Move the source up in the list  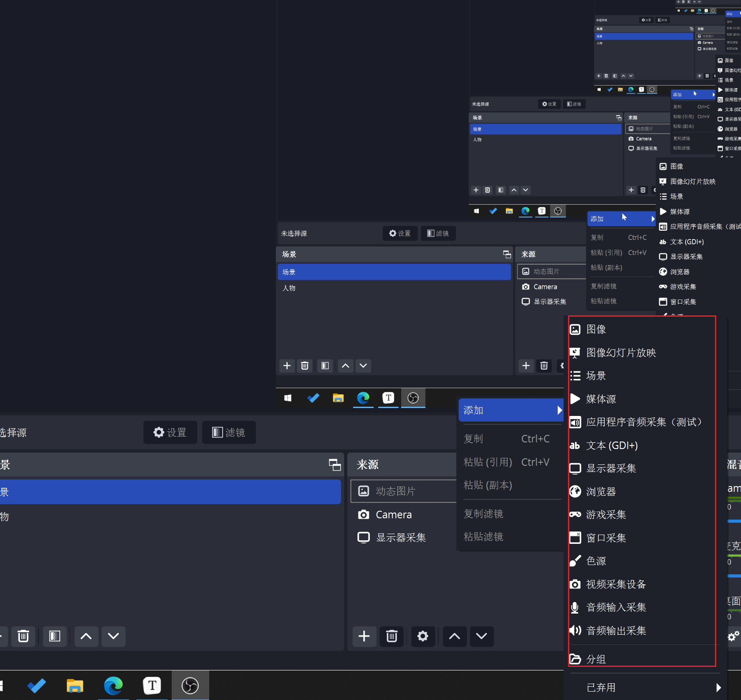[x=454, y=636]
